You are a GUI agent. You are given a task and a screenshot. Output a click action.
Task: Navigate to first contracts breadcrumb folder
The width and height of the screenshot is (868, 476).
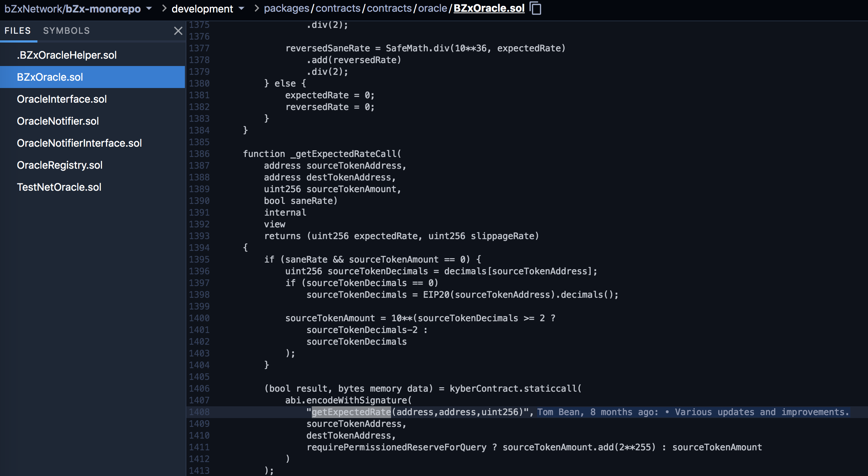pos(338,8)
